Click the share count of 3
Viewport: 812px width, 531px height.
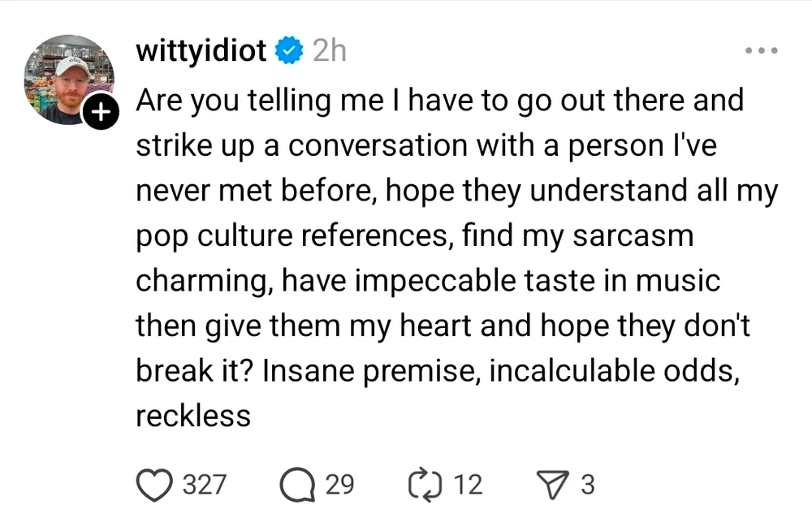[x=588, y=485]
